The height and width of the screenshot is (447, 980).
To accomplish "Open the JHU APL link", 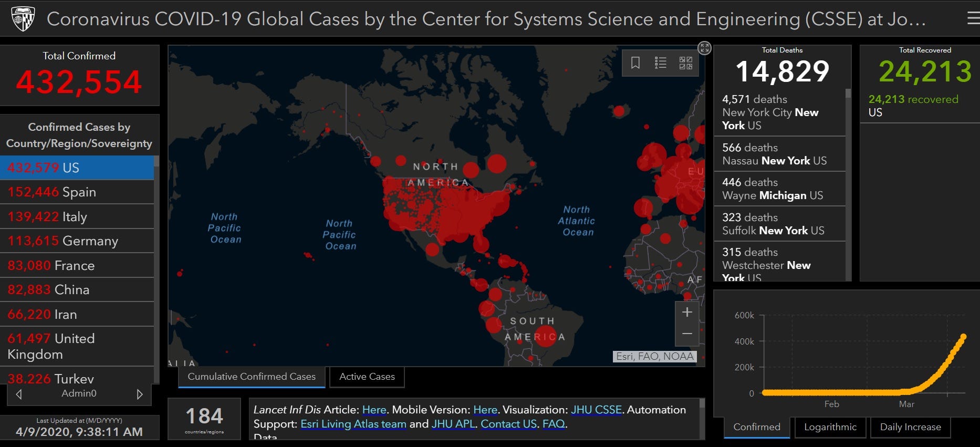I will tap(453, 424).
